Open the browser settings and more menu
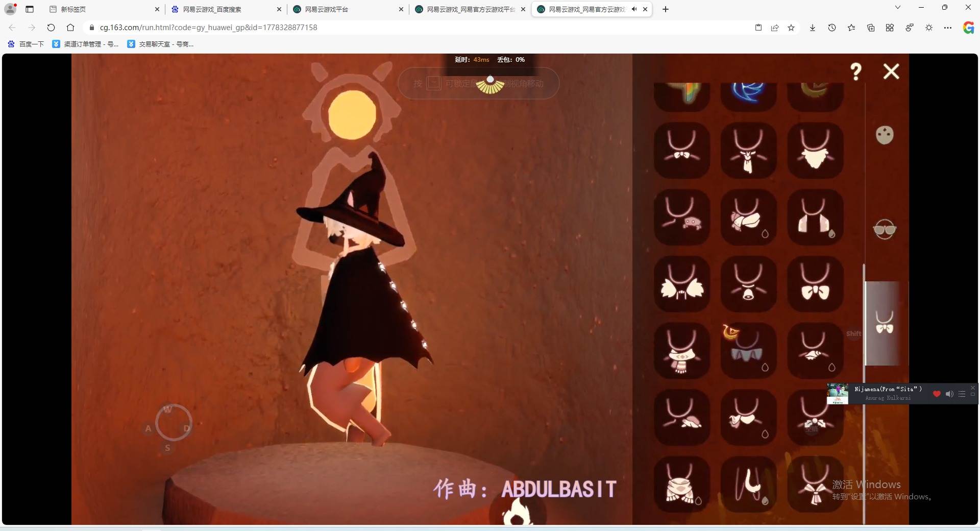Image resolution: width=980 pixels, height=531 pixels. point(948,28)
